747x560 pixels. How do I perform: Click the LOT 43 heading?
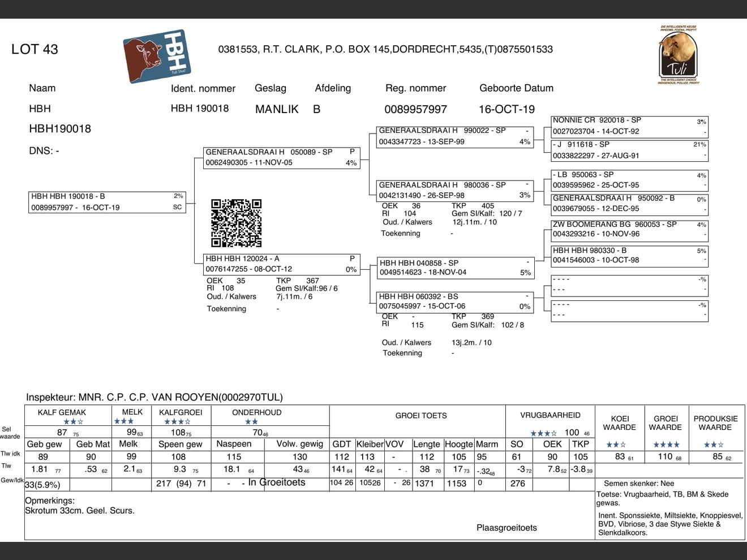point(35,49)
